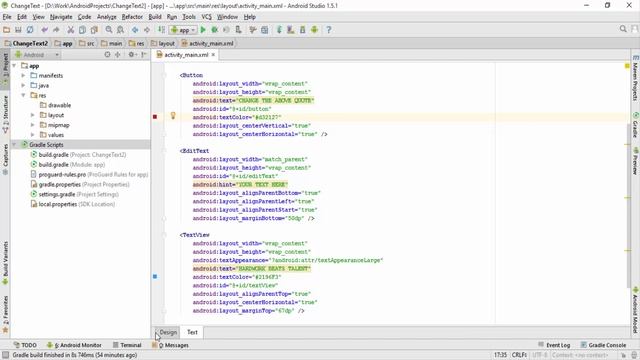640x360 pixels.
Task: Open the Project Structure toolbar icon
Action: click(264, 30)
